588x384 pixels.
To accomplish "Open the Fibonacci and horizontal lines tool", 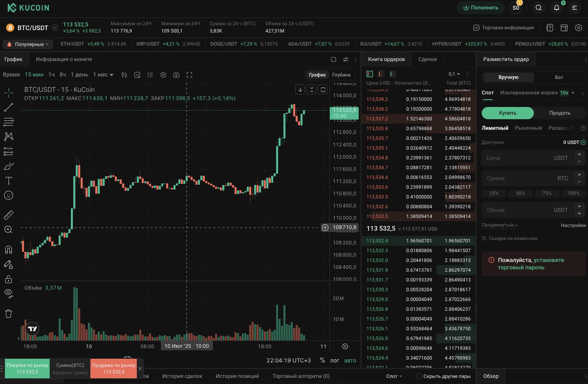I will click(9, 122).
